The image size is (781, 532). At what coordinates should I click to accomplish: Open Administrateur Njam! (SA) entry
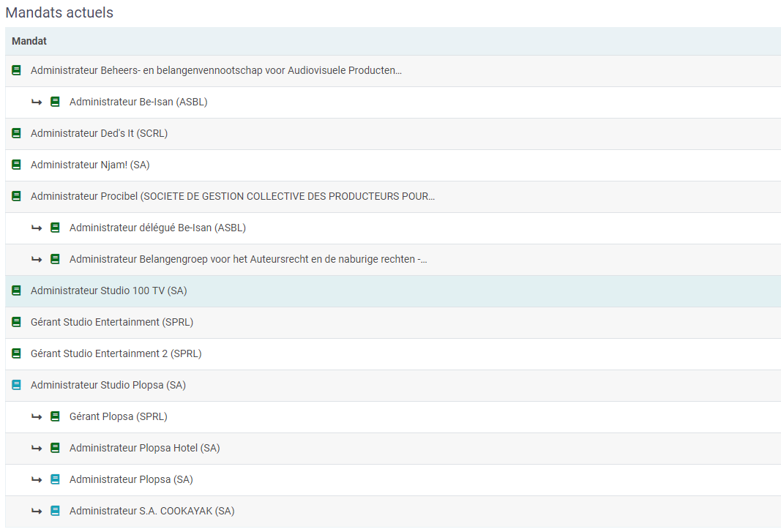pos(90,165)
